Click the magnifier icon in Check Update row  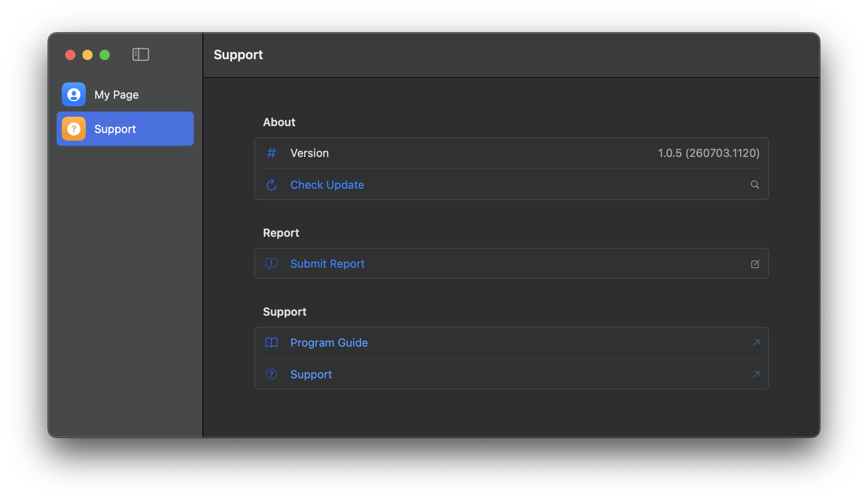tap(755, 185)
